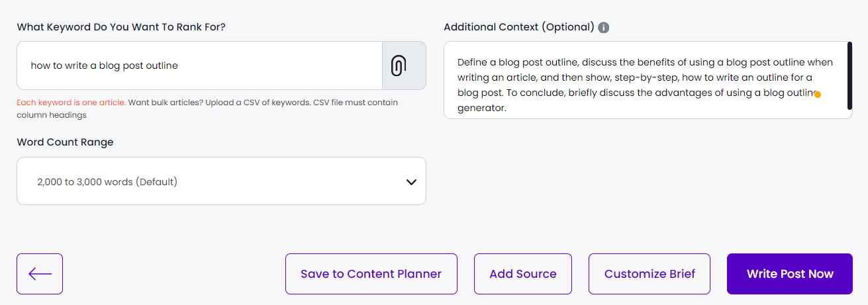Focus the keyword input field
The width and height of the screenshot is (868, 305).
click(199, 65)
